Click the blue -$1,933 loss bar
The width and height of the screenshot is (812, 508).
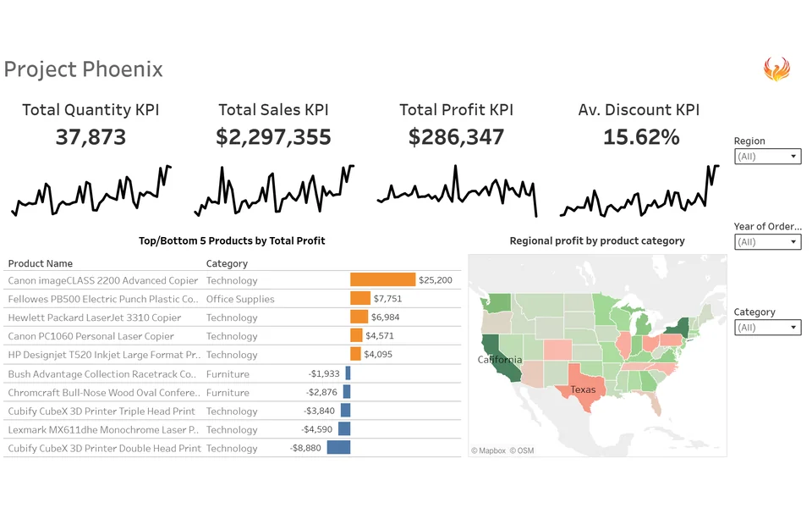(x=348, y=373)
